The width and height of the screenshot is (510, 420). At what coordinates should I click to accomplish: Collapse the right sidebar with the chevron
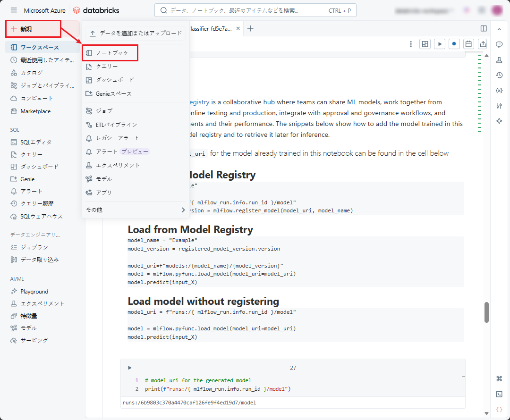[499, 29]
